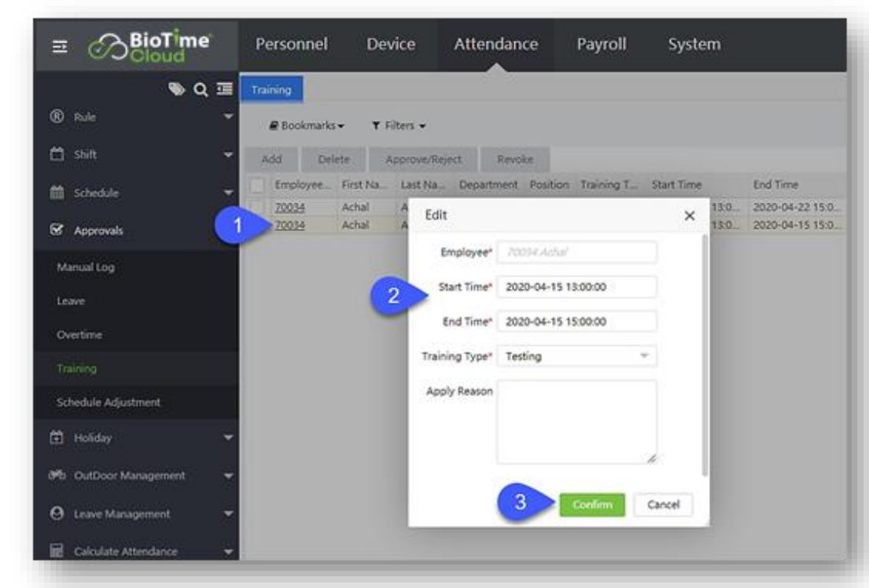The image size is (869, 588).
Task: Check the first employee row checkbox
Action: (256, 204)
